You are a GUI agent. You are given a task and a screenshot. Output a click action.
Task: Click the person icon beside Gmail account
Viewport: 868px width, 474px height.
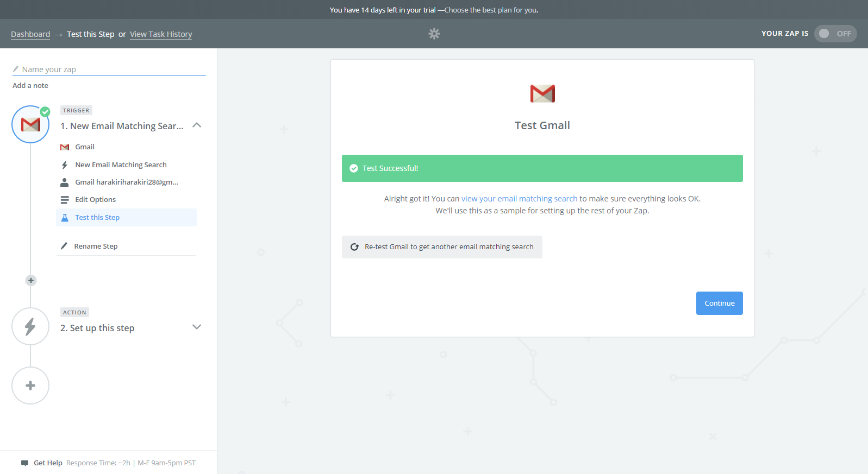65,182
